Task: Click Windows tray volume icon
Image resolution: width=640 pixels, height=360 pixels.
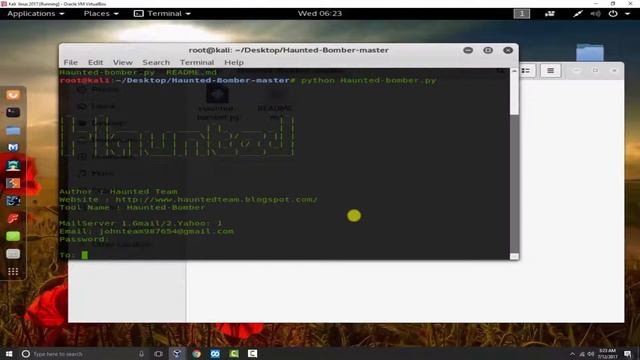Action: click(x=590, y=354)
